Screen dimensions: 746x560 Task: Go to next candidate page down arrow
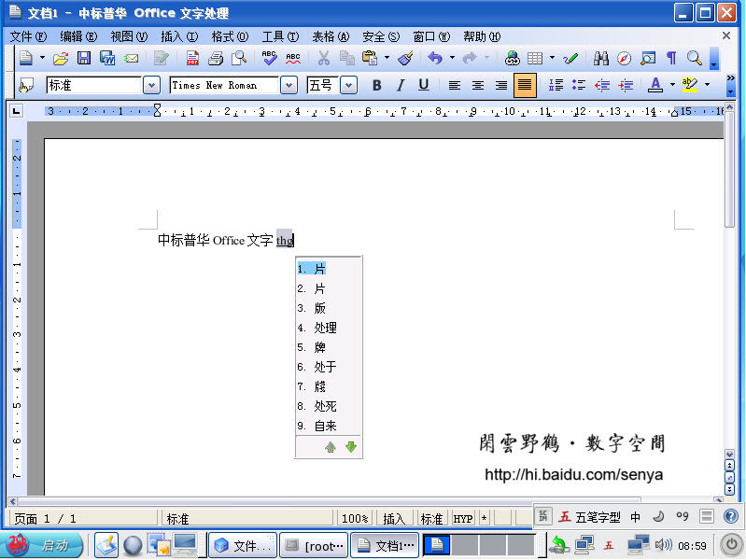pos(351,447)
